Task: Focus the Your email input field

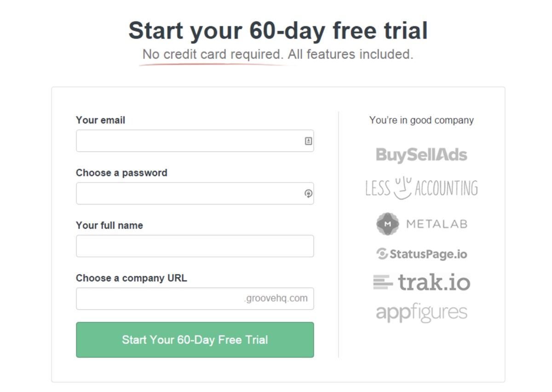Action: coord(195,141)
